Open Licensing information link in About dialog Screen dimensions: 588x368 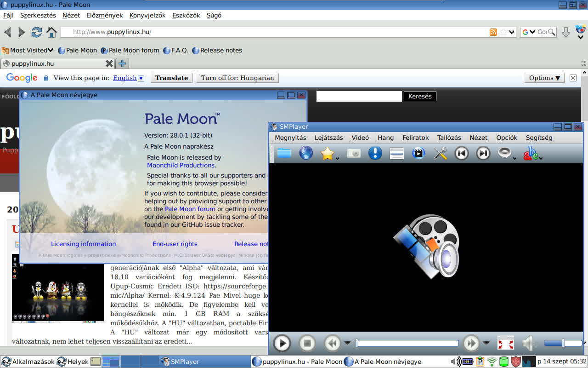[83, 244]
